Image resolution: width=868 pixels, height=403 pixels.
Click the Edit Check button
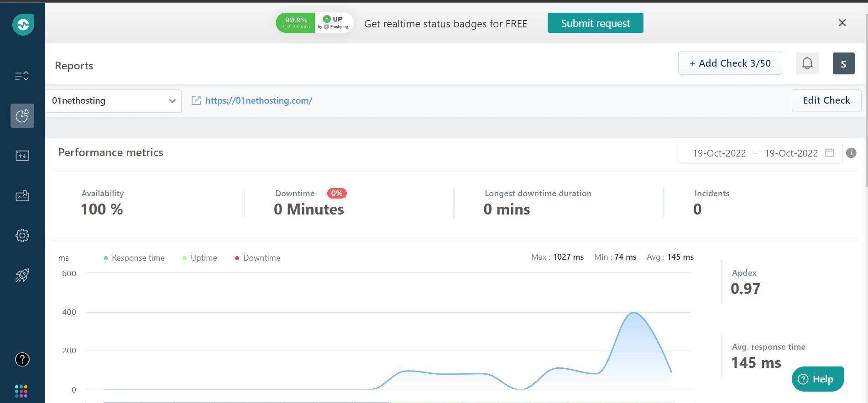coord(826,100)
